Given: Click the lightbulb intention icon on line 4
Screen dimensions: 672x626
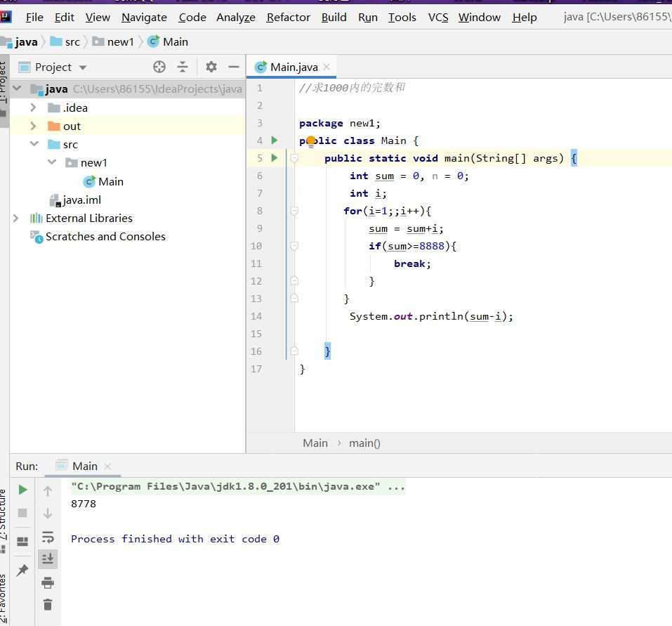Looking at the screenshot, I should click(x=311, y=141).
